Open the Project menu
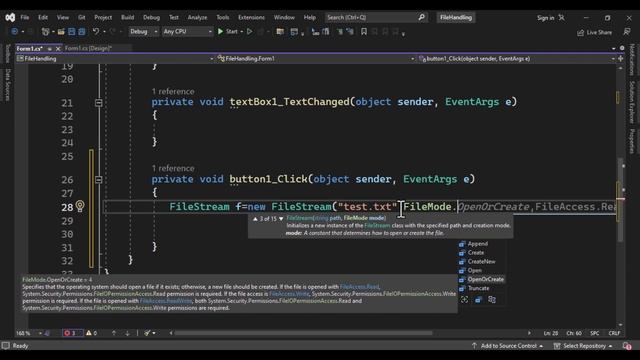The width and height of the screenshot is (640, 360). point(103,18)
